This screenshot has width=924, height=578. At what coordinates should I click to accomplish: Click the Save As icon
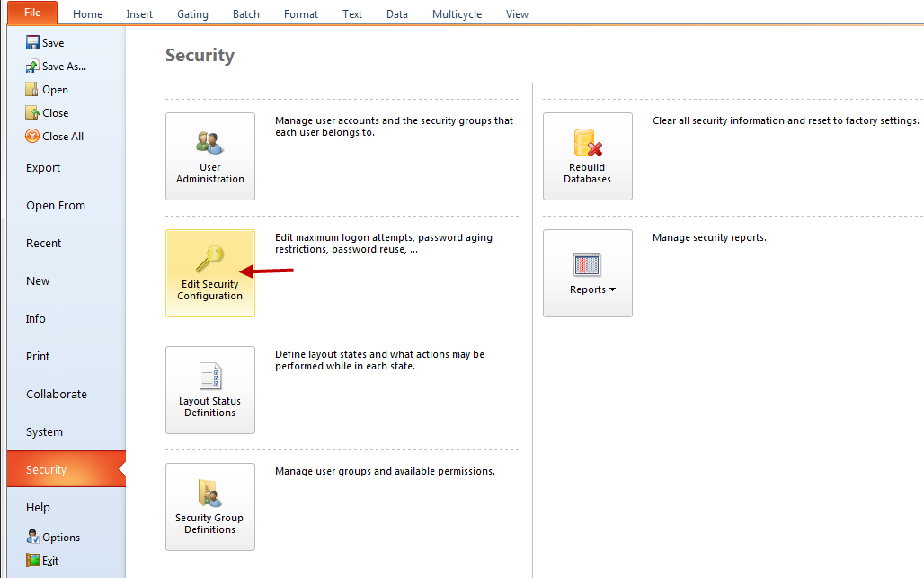point(32,67)
